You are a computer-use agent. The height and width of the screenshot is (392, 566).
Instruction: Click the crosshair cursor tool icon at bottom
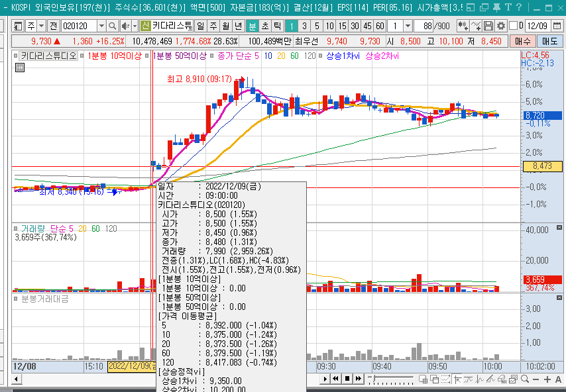[458, 379]
